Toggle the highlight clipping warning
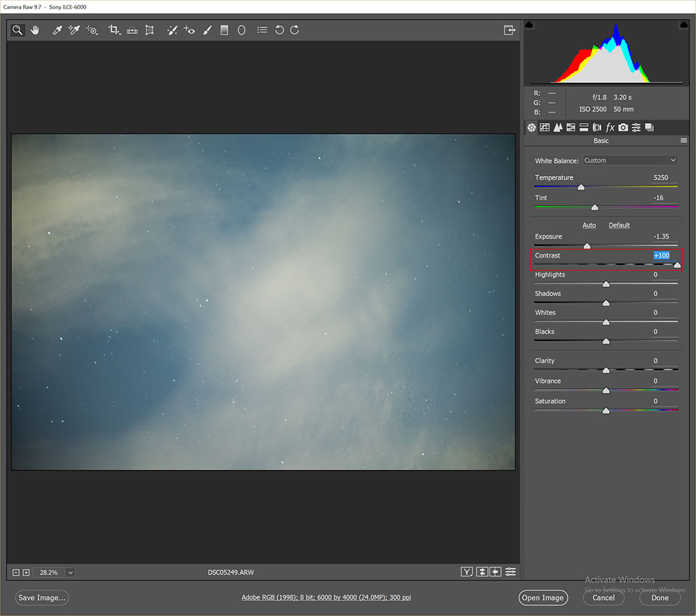The width and height of the screenshot is (696, 616). (683, 25)
